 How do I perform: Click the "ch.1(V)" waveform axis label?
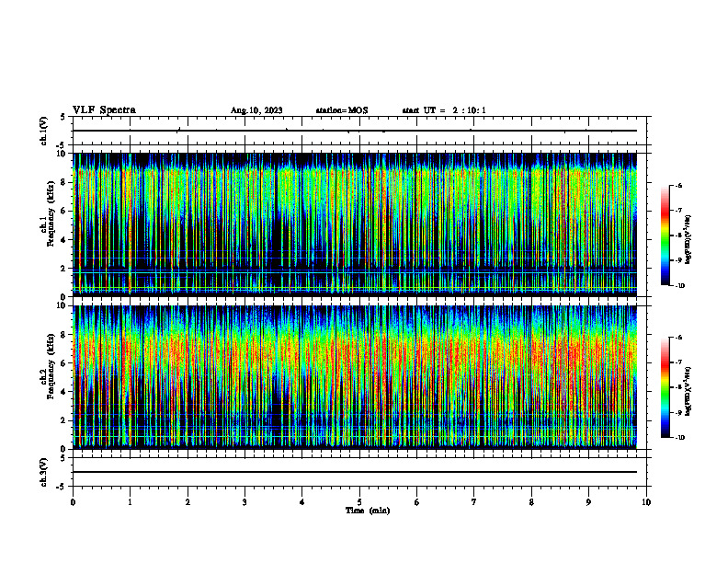[44, 131]
